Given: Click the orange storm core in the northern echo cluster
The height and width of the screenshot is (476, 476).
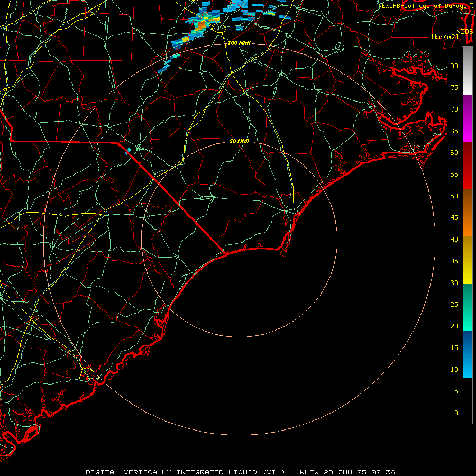Looking at the screenshot, I should pos(200,26).
